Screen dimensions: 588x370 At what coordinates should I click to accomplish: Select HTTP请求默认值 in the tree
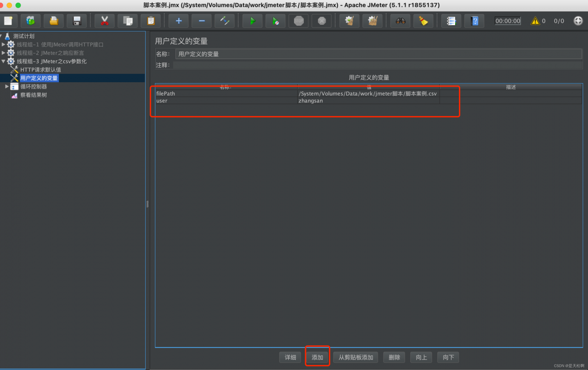tap(40, 70)
